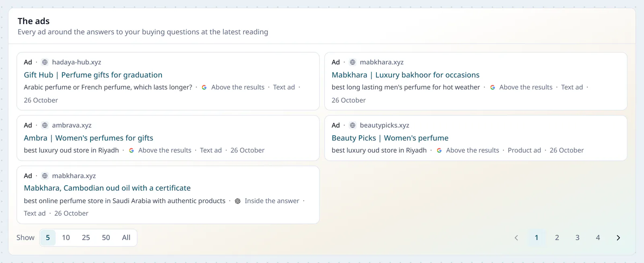Click 'best luxury oud store in Riyadh' in Ambra card
644x263 pixels.
[x=71, y=150]
